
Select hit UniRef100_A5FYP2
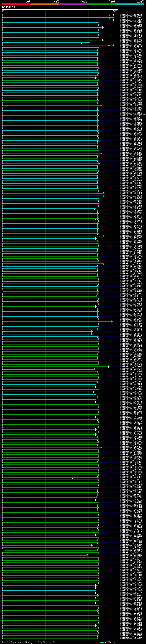tap(131, 72)
